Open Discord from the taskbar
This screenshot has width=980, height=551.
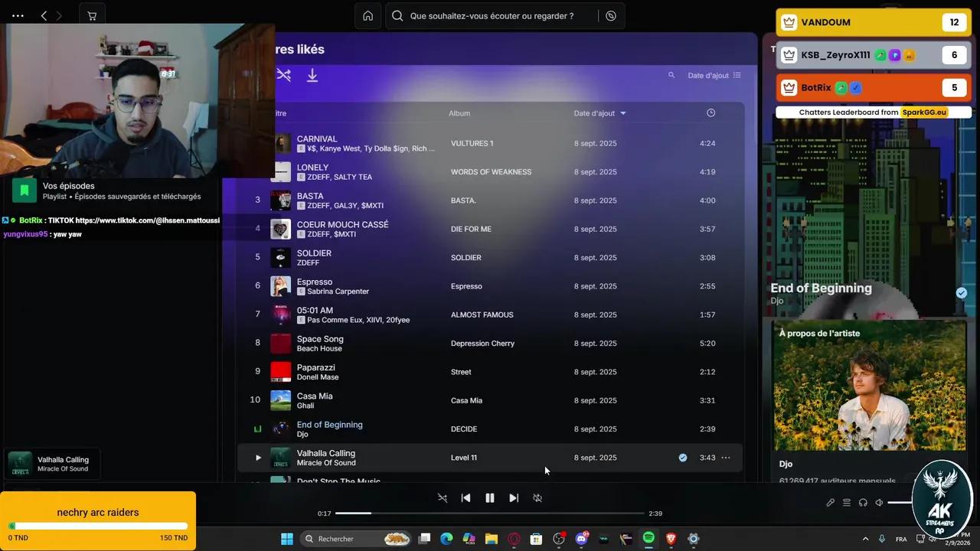coord(581,539)
